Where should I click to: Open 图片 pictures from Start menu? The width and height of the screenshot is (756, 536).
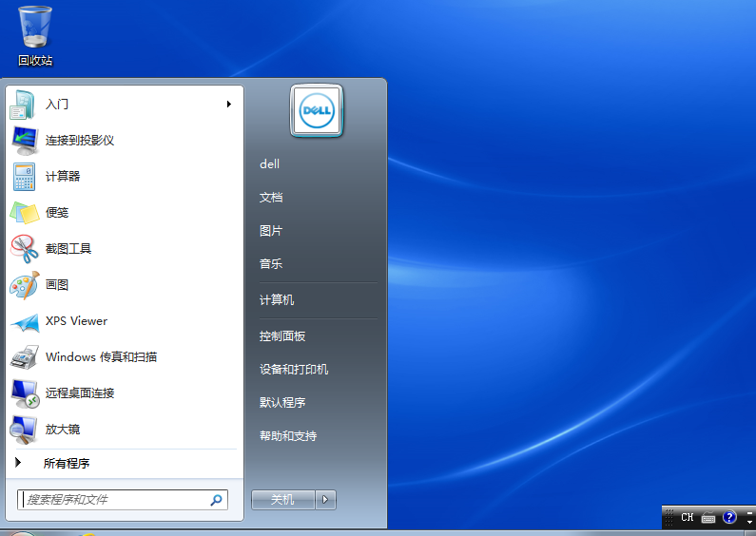pos(271,230)
